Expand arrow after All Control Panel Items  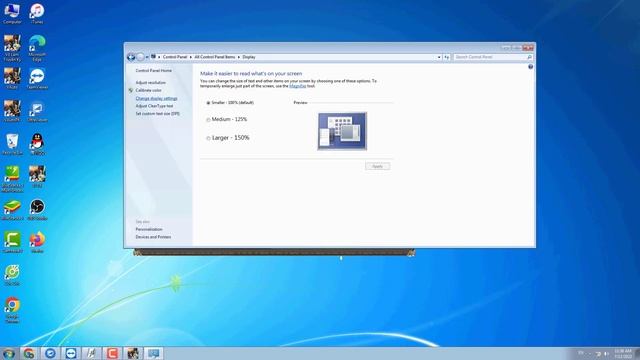click(x=239, y=57)
